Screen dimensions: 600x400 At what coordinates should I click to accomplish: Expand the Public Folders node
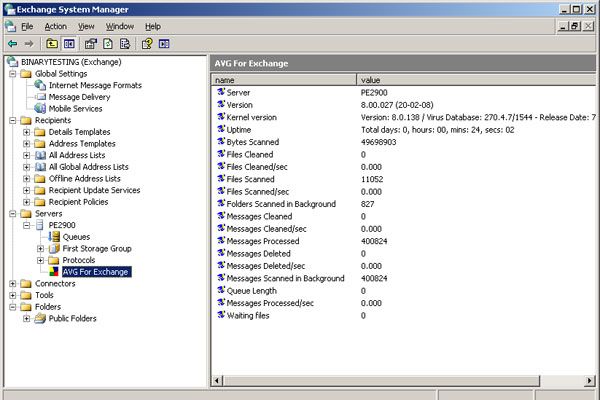click(26, 318)
